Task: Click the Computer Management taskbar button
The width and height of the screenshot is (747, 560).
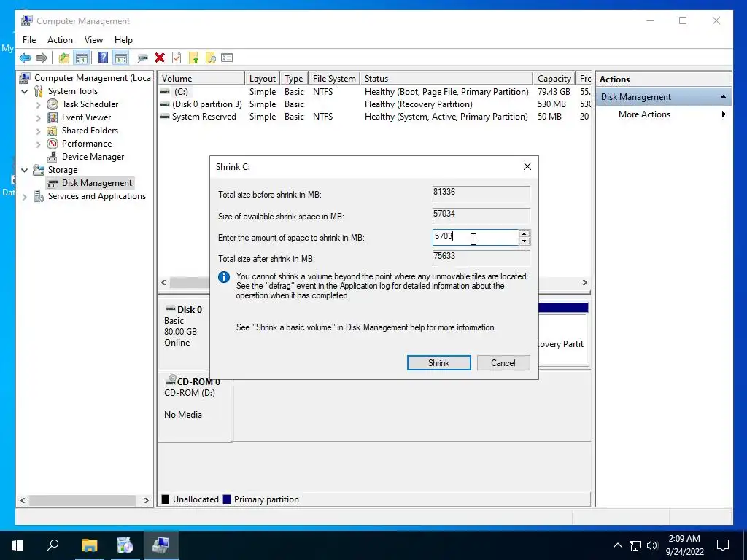Action: pyautogui.click(x=160, y=545)
